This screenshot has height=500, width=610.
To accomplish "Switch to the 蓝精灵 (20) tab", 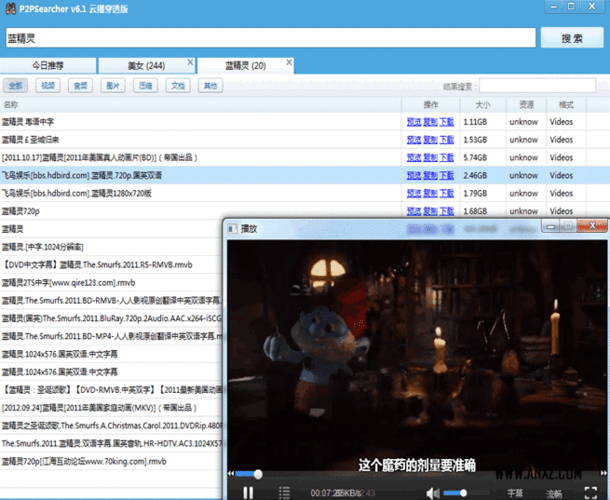I will tap(245, 65).
